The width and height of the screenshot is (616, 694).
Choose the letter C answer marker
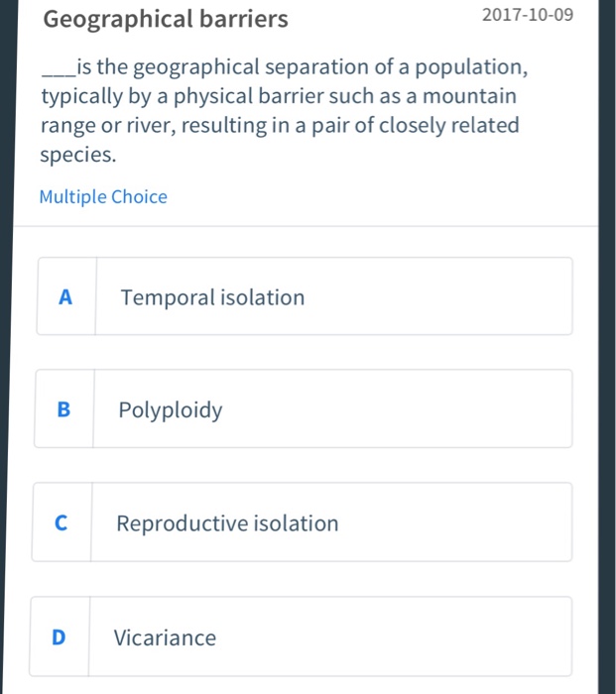coord(62,523)
